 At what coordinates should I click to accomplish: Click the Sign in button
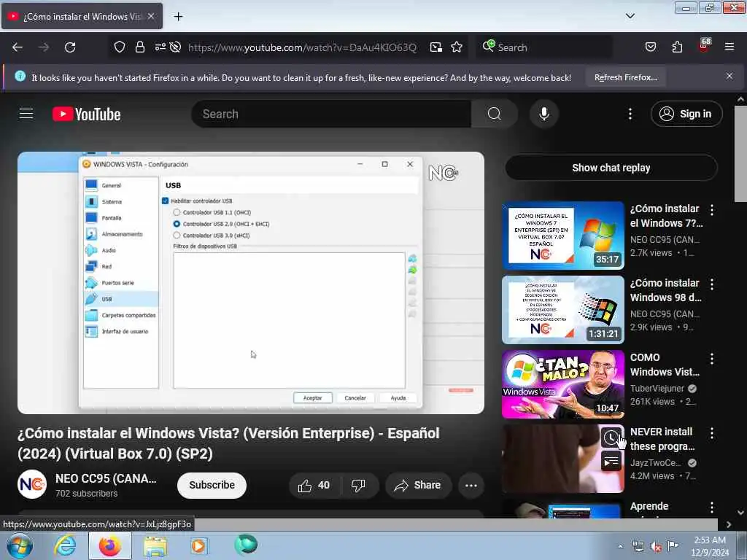click(686, 114)
